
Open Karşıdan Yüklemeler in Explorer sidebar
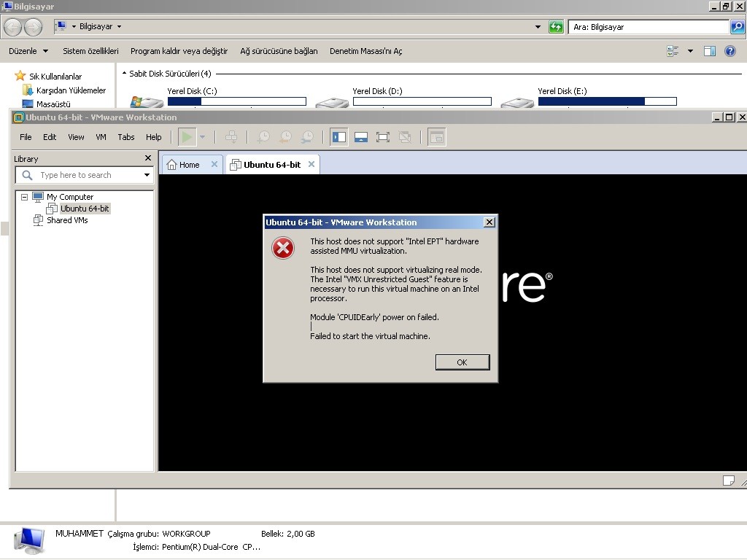[71, 90]
